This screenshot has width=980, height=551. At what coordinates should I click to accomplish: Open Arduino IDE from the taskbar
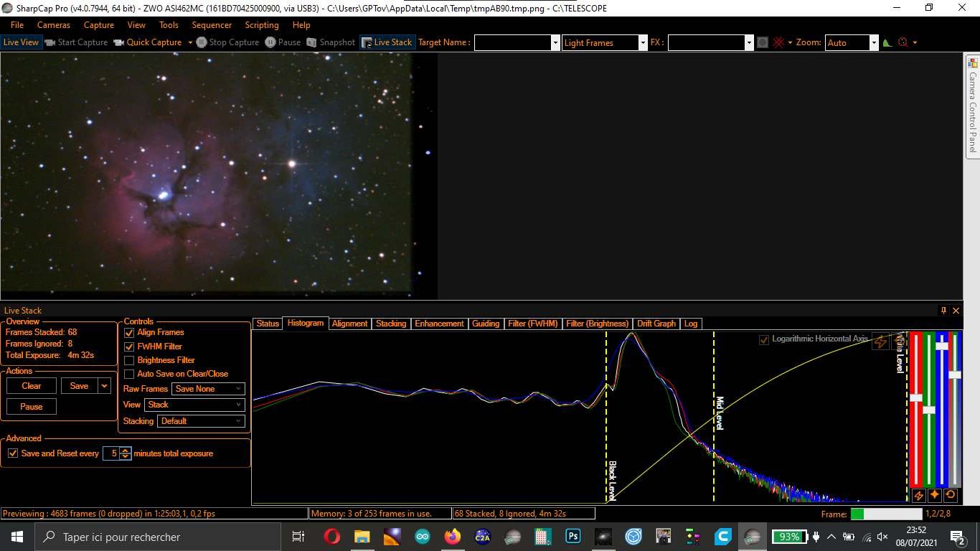coord(422,537)
